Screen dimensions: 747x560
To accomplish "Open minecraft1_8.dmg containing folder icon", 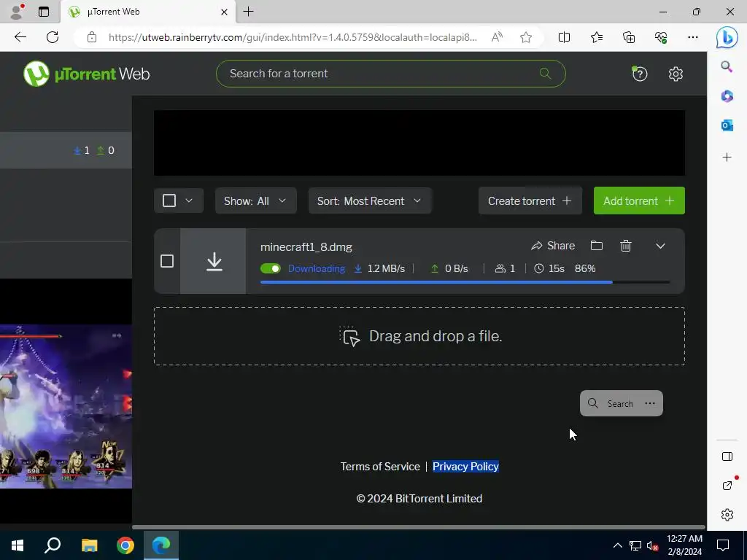I will [597, 246].
